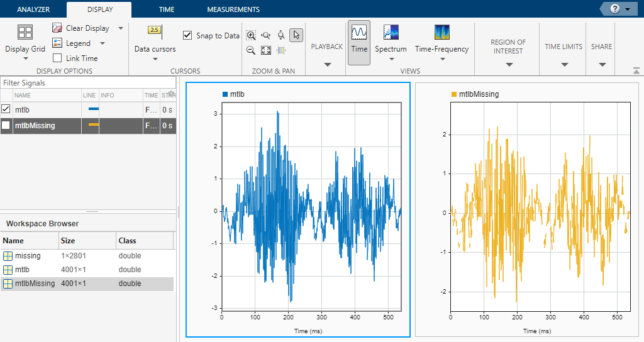Image resolution: width=644 pixels, height=342 pixels.
Task: Select the mtlb row in signal table
Action: click(88, 109)
